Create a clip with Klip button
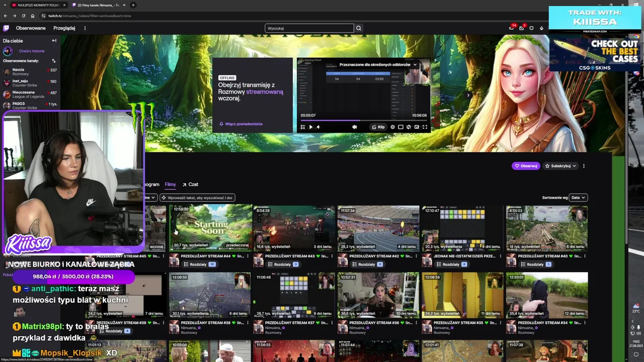 378,127
